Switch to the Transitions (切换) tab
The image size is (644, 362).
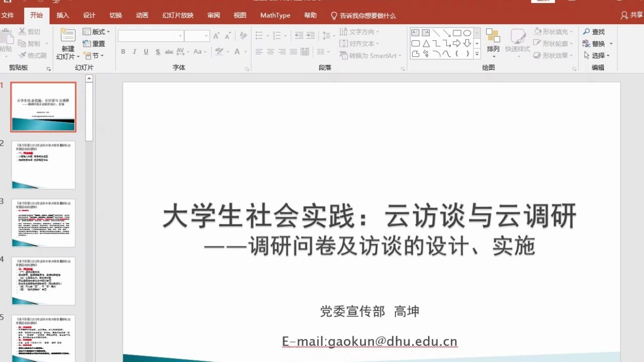(x=116, y=16)
